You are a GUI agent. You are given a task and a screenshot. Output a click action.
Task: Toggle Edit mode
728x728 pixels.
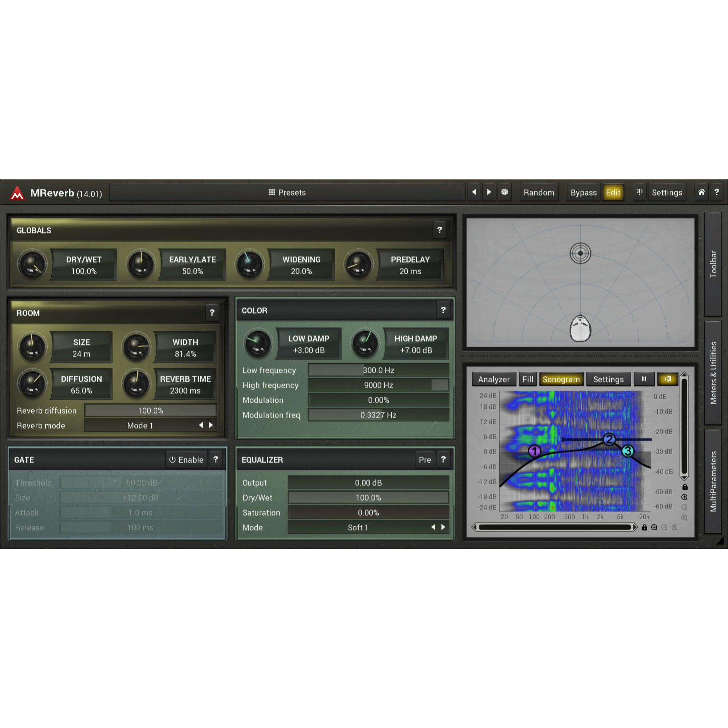pos(613,193)
